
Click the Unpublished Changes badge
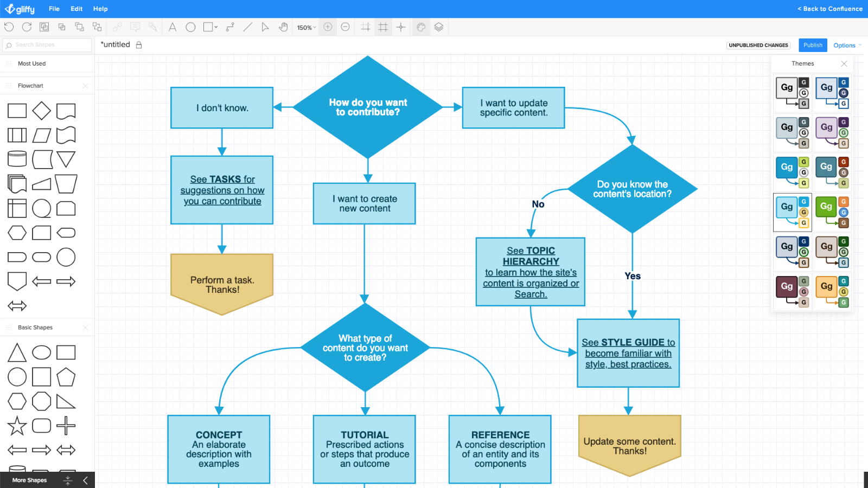coord(758,46)
